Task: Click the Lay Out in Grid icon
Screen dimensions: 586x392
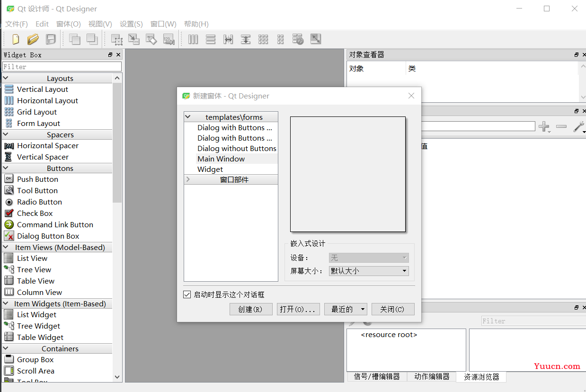Action: (x=263, y=39)
